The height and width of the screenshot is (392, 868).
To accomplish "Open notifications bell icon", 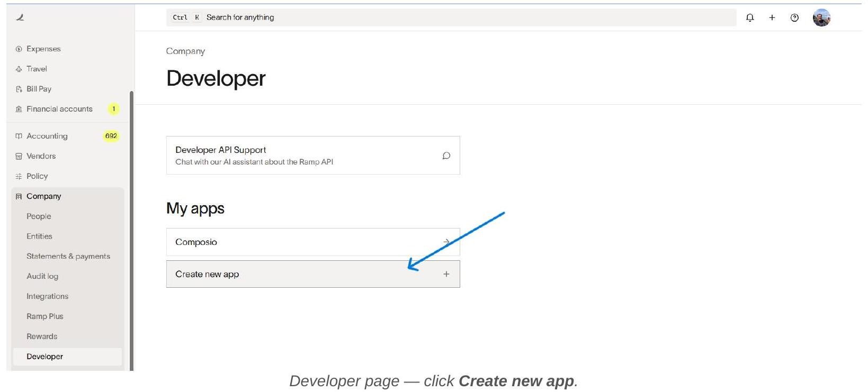I will [x=750, y=17].
